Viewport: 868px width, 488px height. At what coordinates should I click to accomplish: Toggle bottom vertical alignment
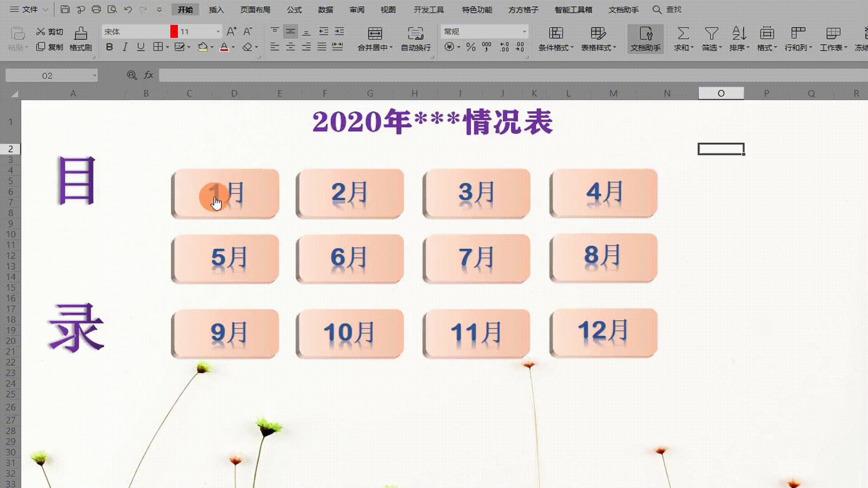[307, 31]
